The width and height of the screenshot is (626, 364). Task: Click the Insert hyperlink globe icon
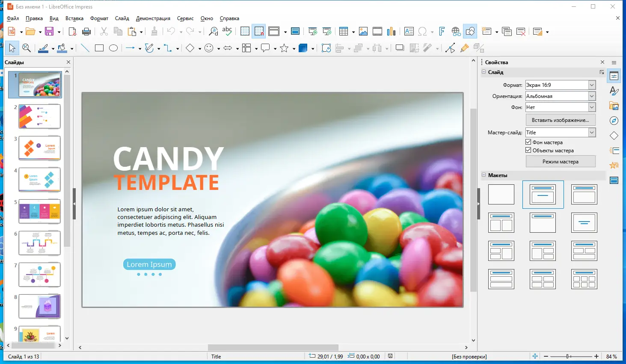(x=456, y=31)
